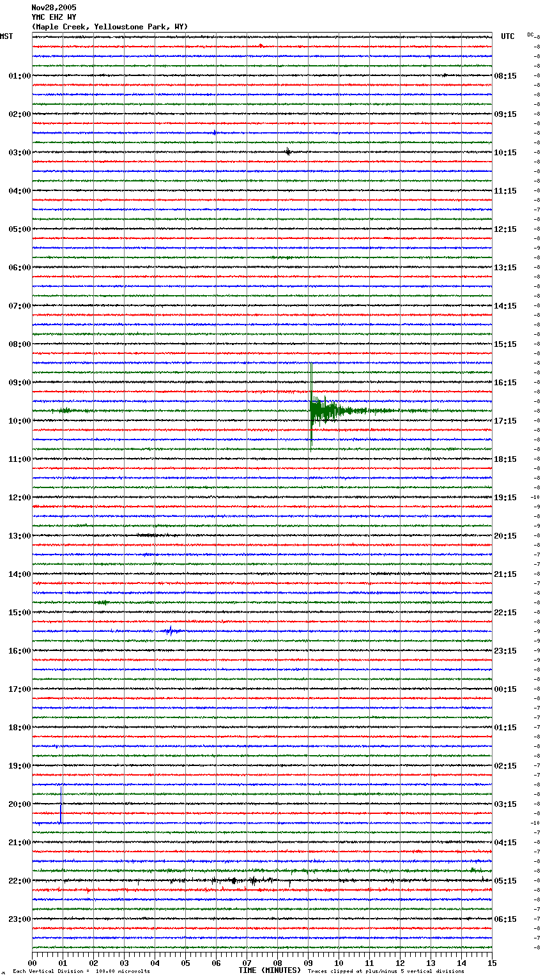Select the "12:00" MST row label

click(20, 498)
